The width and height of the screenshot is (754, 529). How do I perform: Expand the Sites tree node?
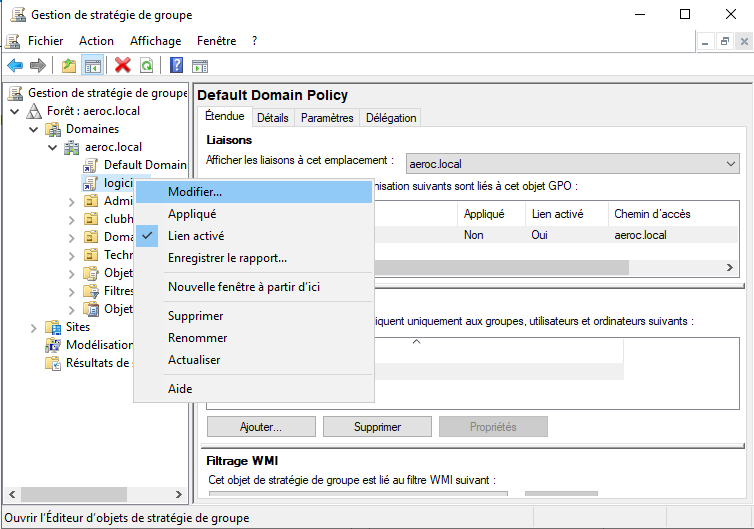pyautogui.click(x=33, y=327)
